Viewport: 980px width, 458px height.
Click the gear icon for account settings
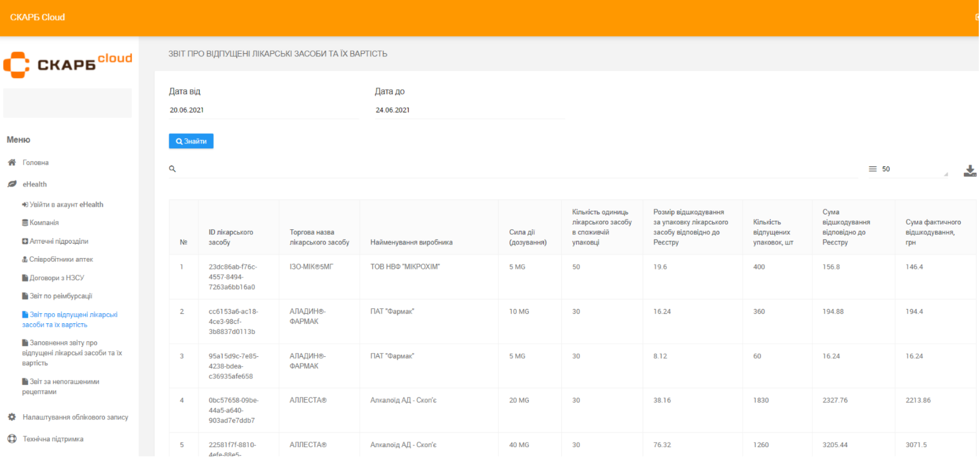click(x=11, y=417)
